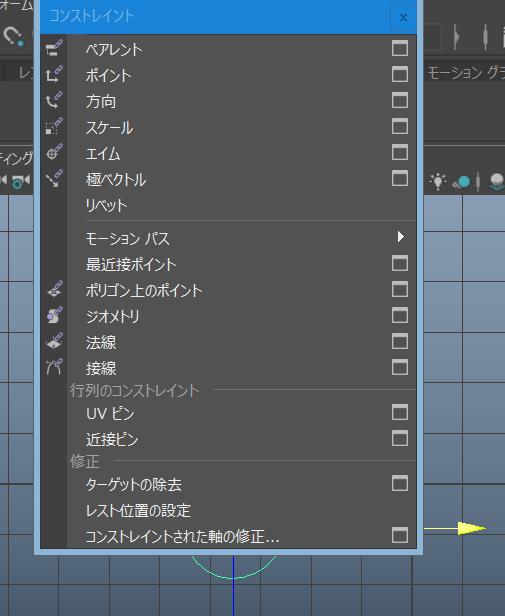Click the Tangent constraint icon beside 接線
This screenshot has width=505, height=616.
(54, 367)
